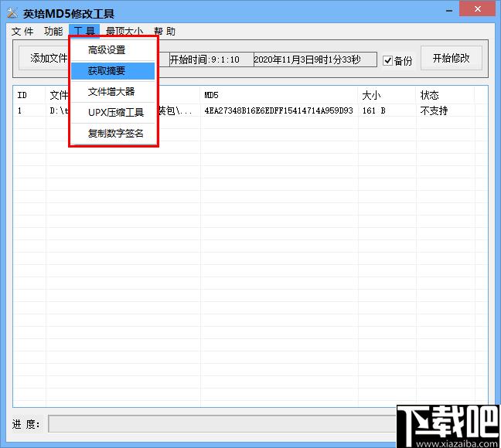Click the 开始时间 field
The width and height of the screenshot is (501, 448).
[x=211, y=59]
